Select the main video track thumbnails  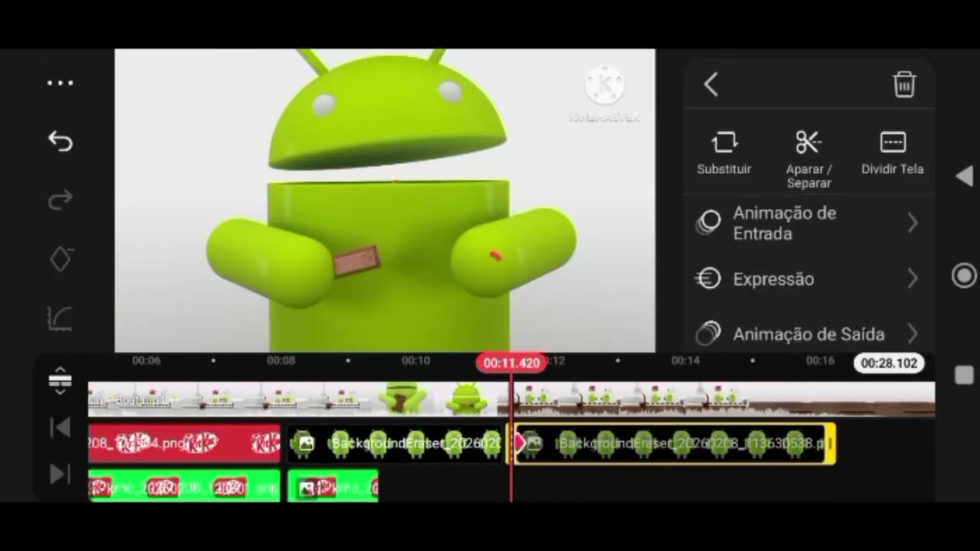511,399
